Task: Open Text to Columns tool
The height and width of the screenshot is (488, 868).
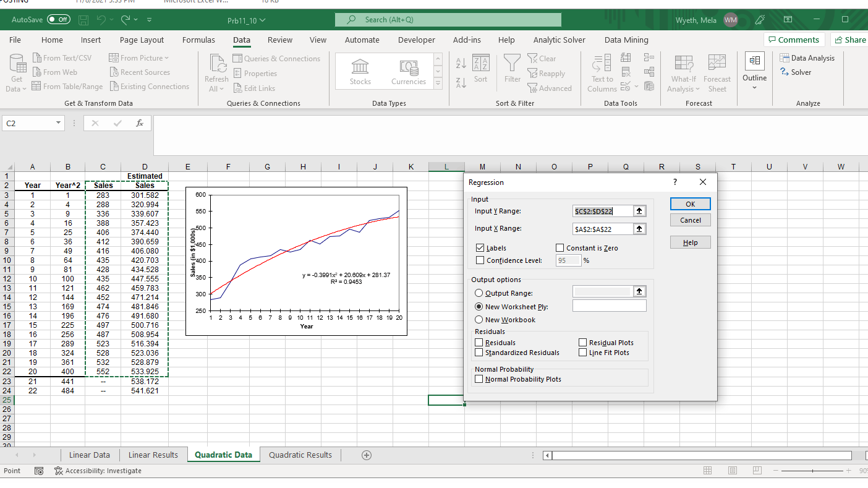Action: [x=602, y=73]
